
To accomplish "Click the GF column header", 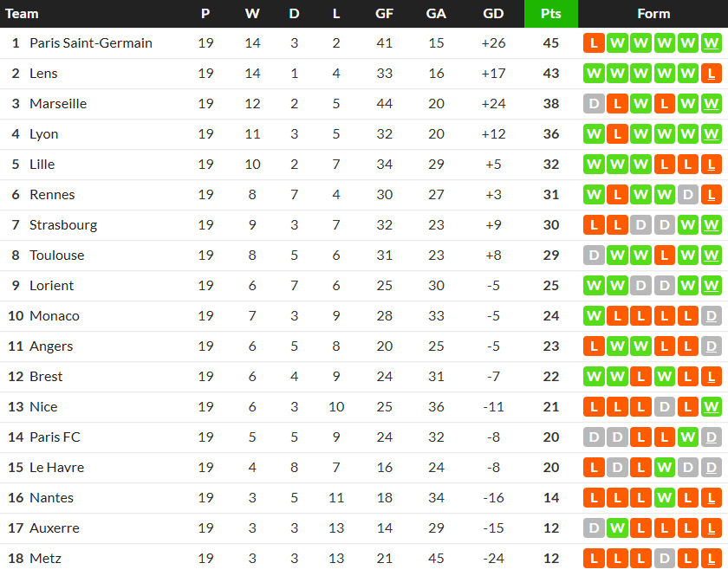I will [385, 14].
